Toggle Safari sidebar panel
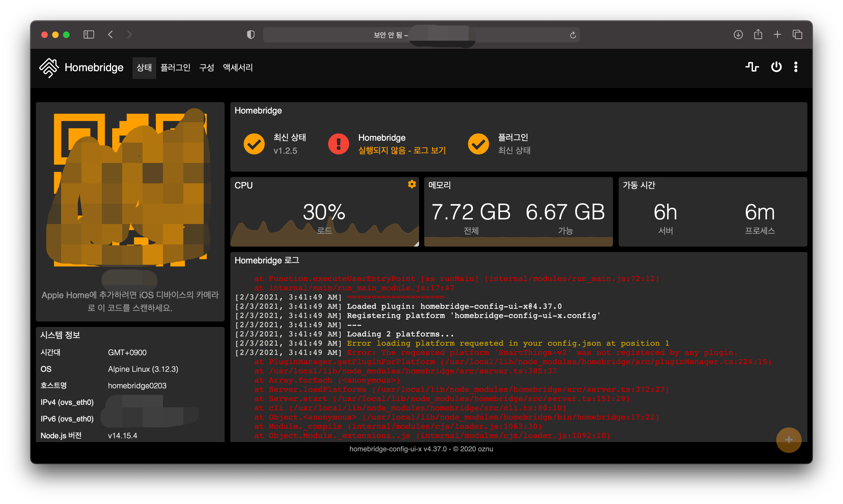The width and height of the screenshot is (843, 504). [x=89, y=35]
